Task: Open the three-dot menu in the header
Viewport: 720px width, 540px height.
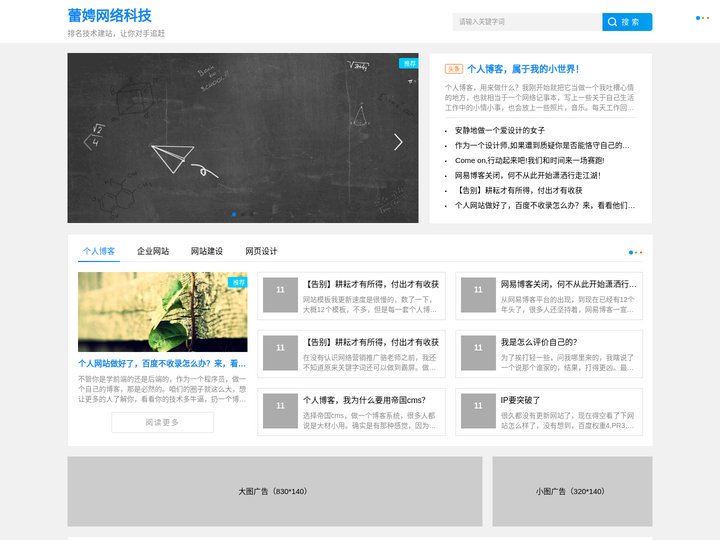Action: click(702, 18)
